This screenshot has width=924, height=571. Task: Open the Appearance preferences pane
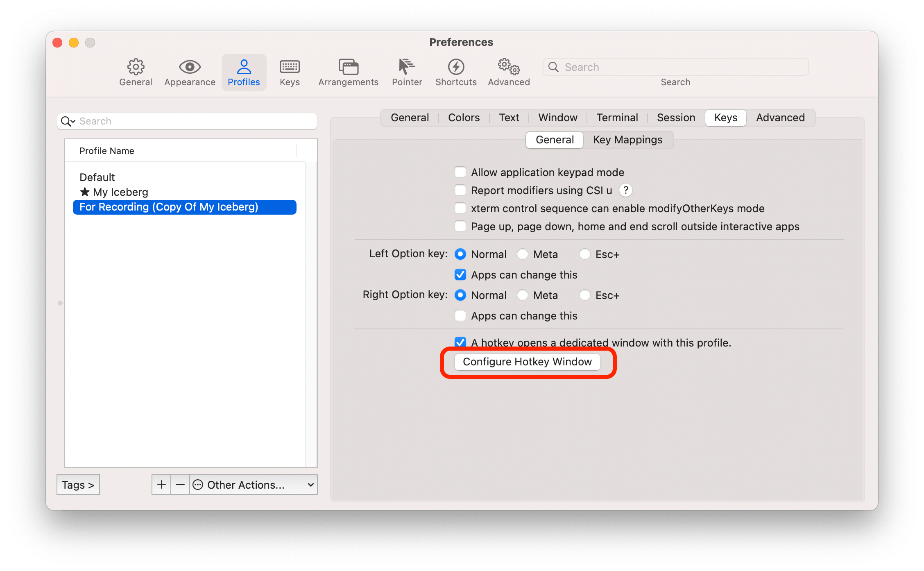coord(190,73)
